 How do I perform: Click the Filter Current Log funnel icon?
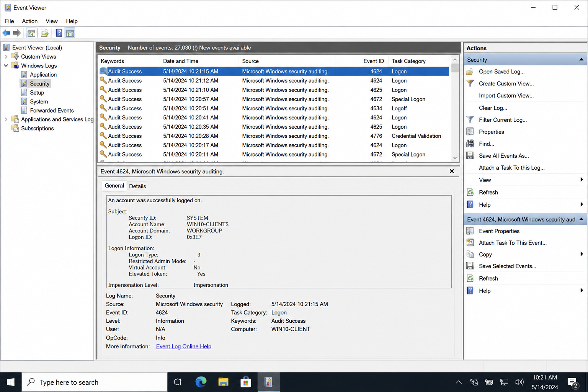coord(470,120)
